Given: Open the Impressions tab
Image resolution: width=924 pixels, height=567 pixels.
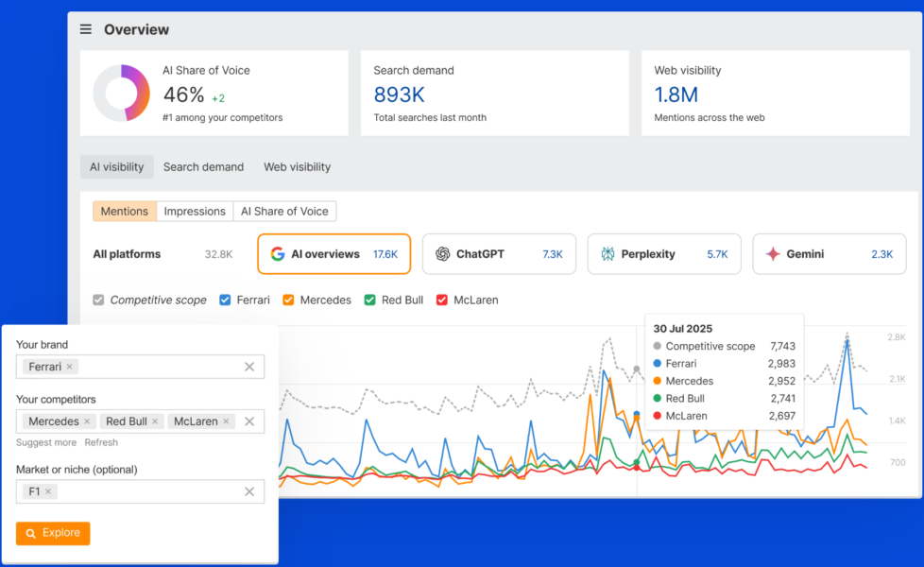Looking at the screenshot, I should tap(195, 211).
